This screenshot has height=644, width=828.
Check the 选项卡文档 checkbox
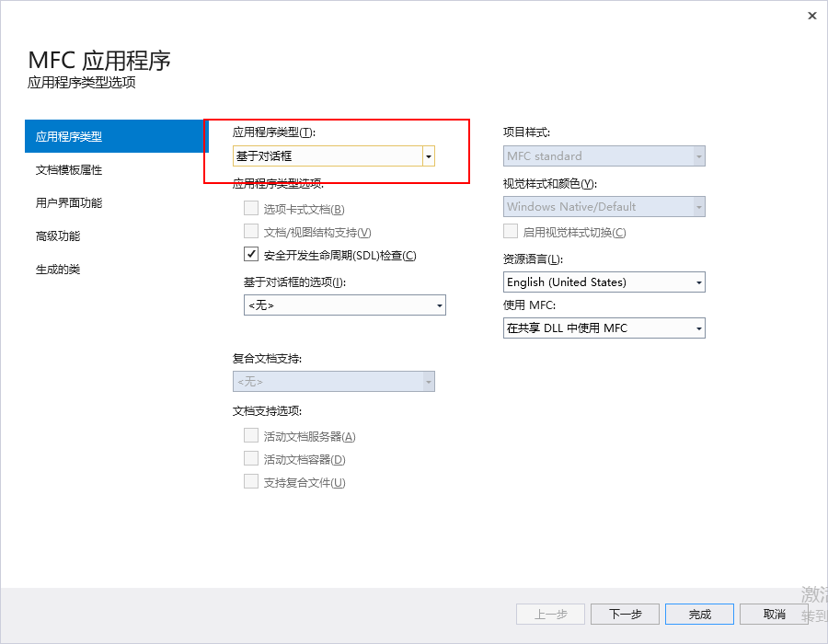click(x=250, y=208)
